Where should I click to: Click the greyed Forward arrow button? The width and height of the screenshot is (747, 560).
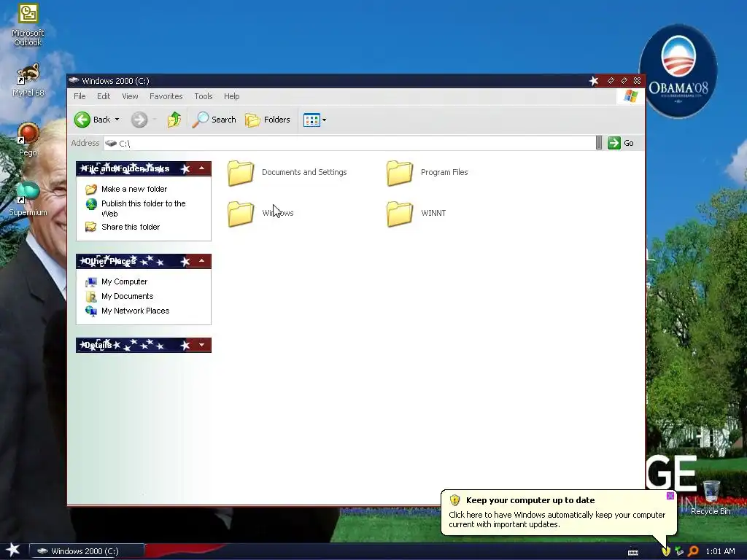[x=139, y=120]
